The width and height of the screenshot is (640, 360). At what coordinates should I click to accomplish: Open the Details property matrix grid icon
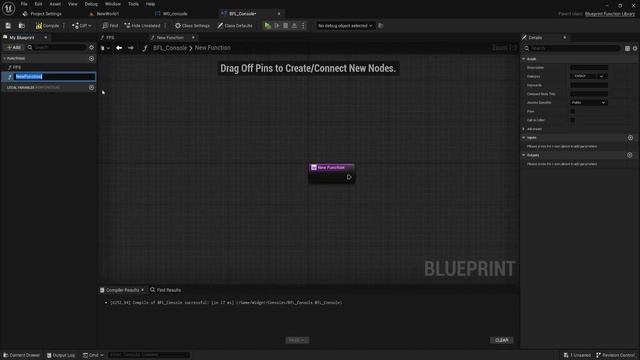point(627,48)
